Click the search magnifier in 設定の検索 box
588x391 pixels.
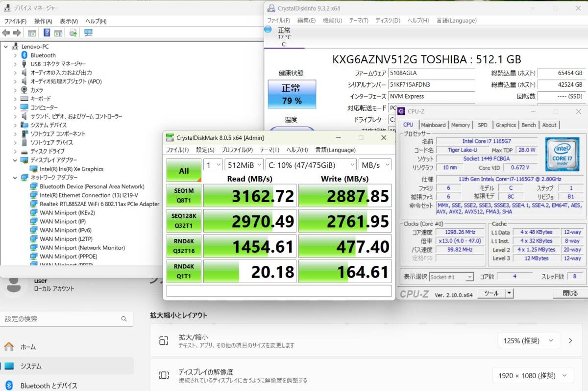click(124, 319)
